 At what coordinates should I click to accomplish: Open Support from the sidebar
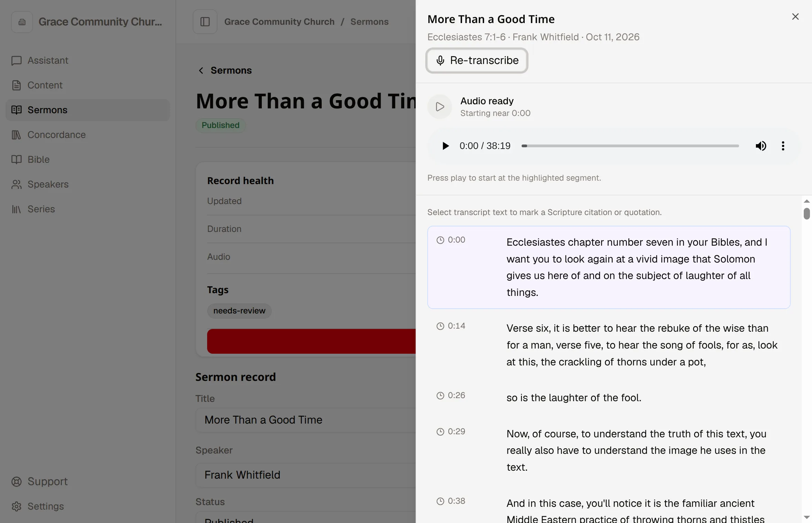[88, 481]
